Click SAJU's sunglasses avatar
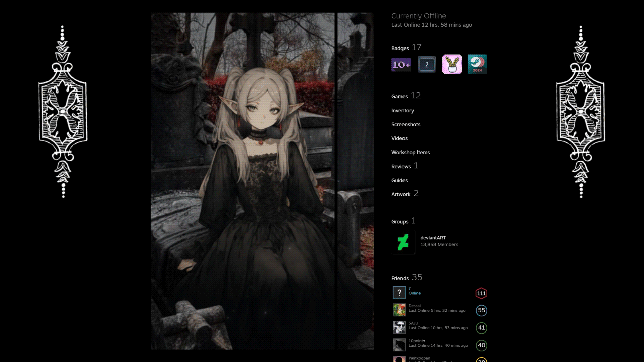 point(399,327)
